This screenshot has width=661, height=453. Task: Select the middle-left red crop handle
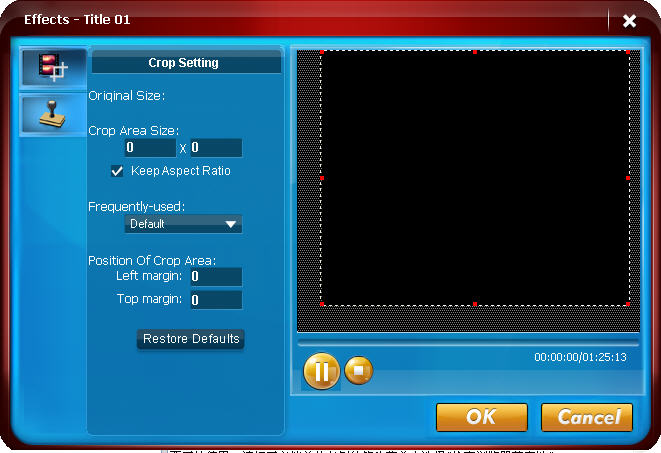tap(322, 177)
